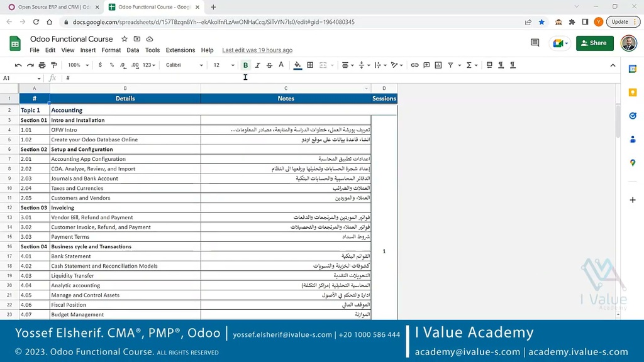Viewport: 644px width, 362px height.
Task: Open Google Maps in the side panel
Action: (633, 163)
